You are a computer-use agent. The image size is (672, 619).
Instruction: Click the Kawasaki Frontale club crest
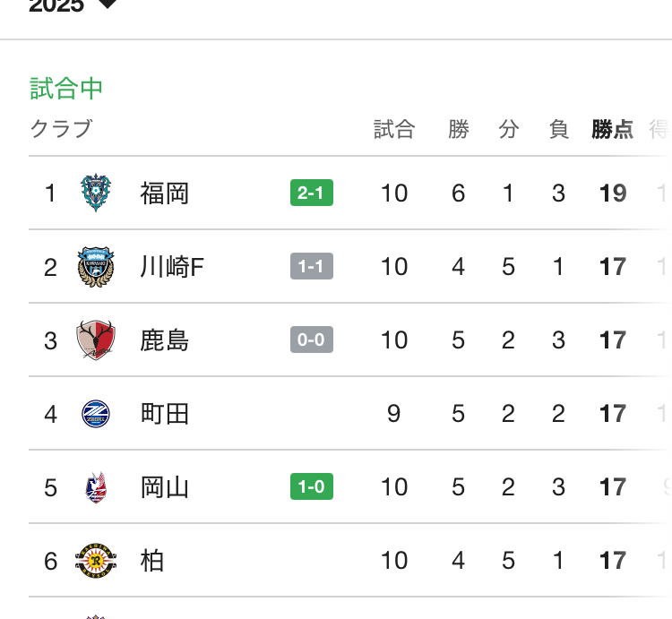pos(96,266)
